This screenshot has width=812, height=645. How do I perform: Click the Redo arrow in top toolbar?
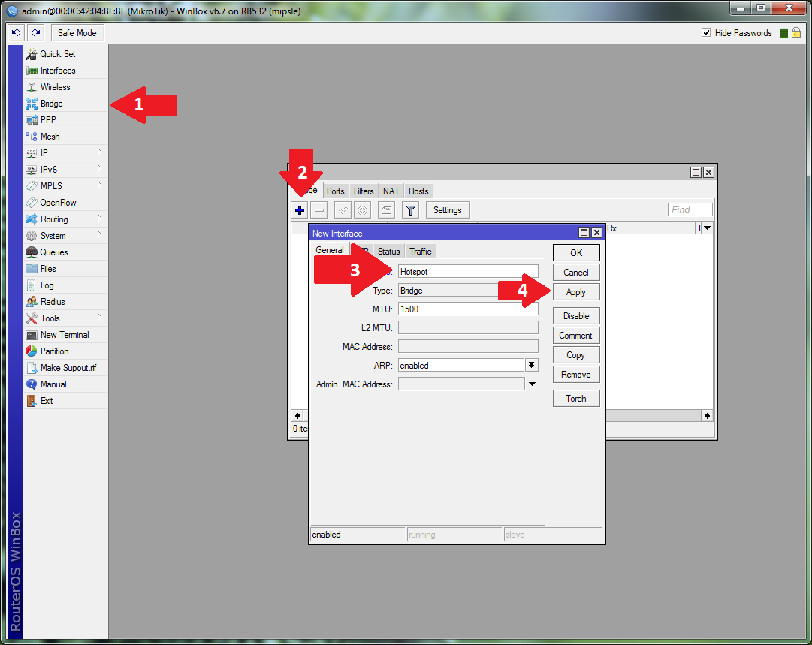point(35,32)
